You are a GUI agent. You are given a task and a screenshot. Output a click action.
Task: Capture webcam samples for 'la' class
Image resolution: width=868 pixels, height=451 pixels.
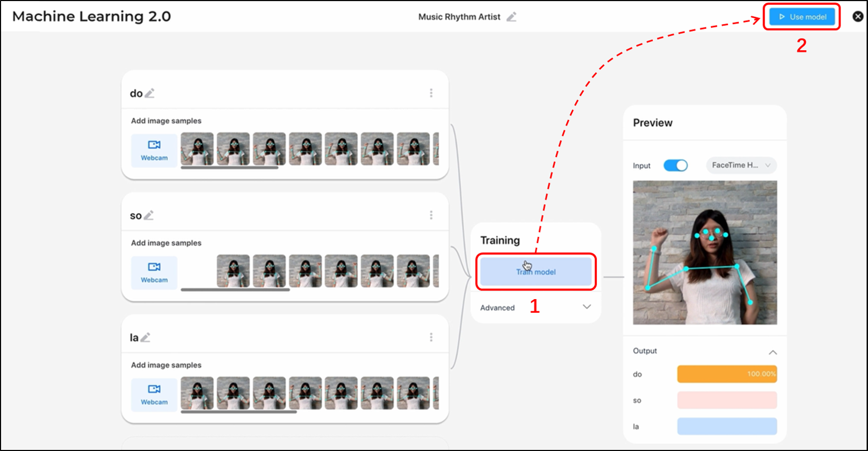(154, 394)
